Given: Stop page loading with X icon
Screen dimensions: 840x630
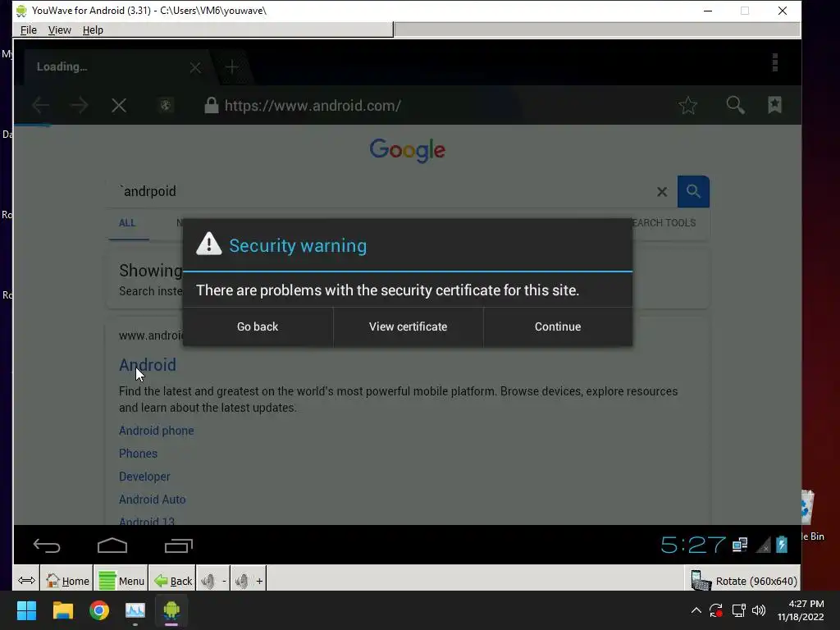Looking at the screenshot, I should pos(119,105).
